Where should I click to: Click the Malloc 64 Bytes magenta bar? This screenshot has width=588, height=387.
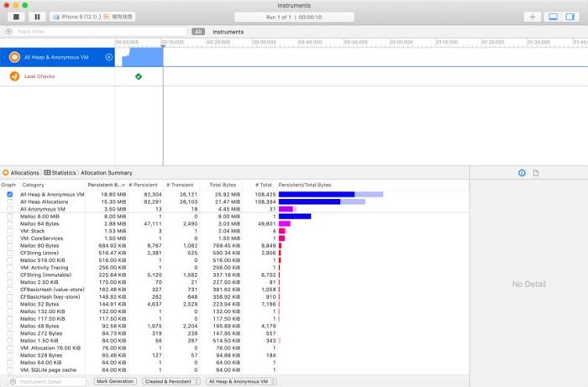pos(285,223)
